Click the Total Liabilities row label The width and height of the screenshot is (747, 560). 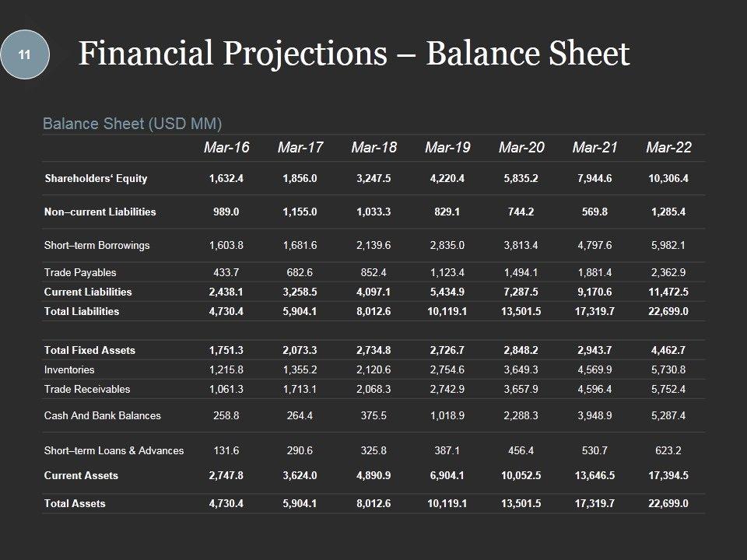pyautogui.click(x=82, y=311)
